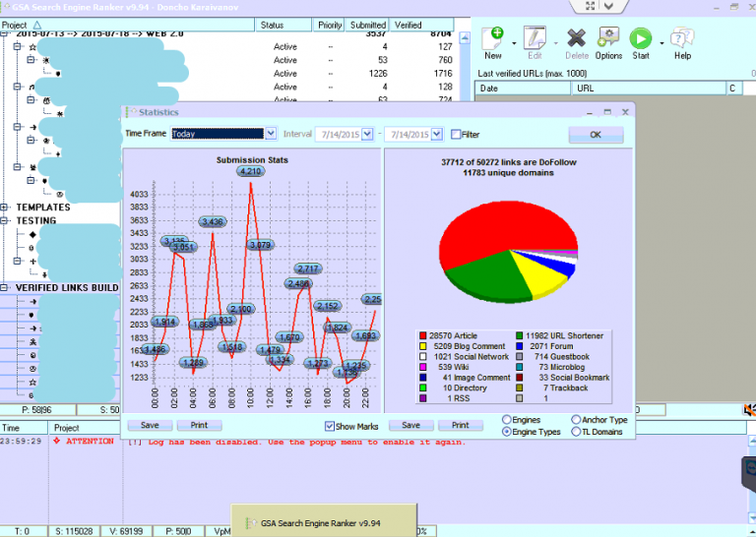Click the Date column header

[x=523, y=89]
